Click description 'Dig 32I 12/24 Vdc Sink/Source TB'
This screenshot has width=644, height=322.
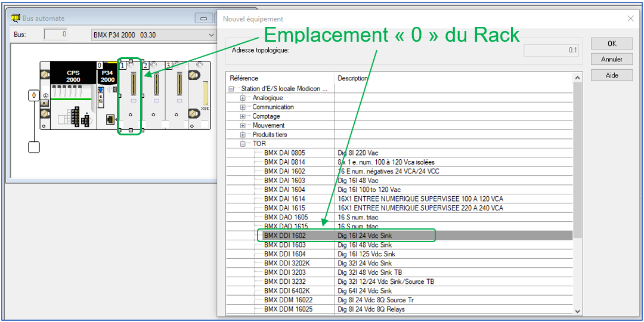386,281
